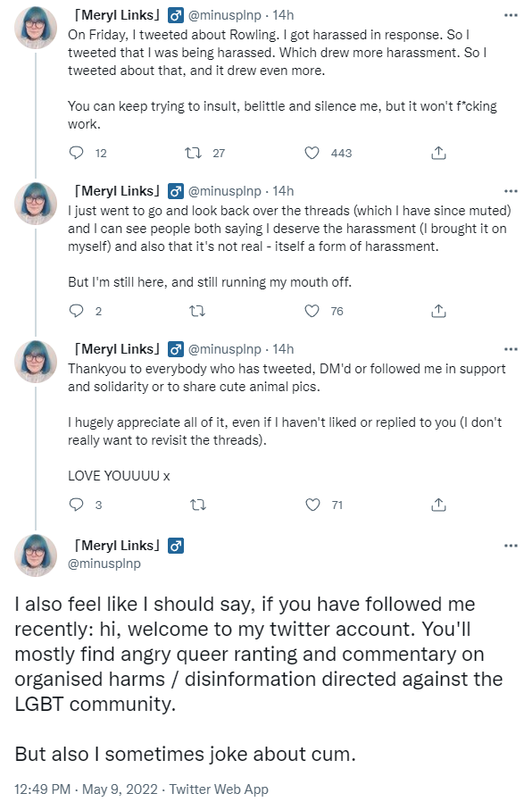Retweet the tweet with 27 retweets
Screen dimensions: 532x810
[x=193, y=153]
